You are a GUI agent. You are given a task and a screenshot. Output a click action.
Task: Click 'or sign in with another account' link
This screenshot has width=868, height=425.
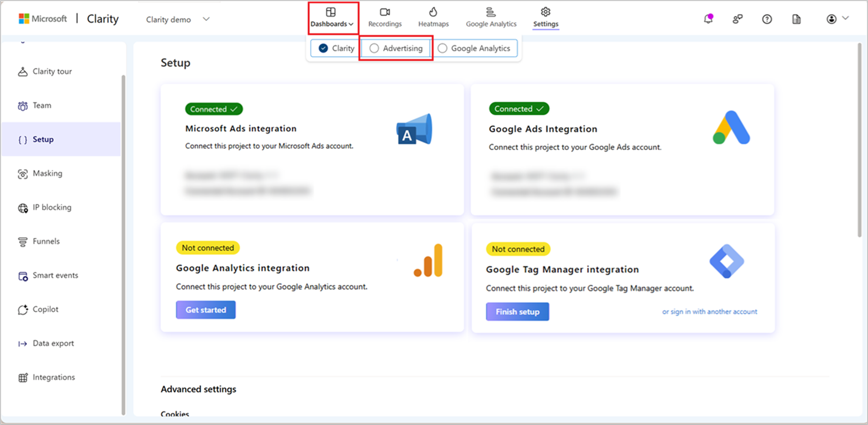pos(709,312)
